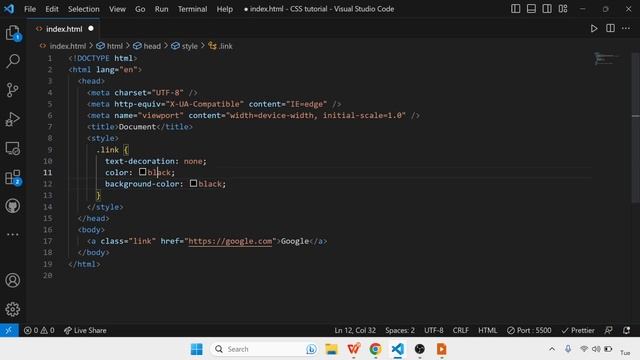Toggle the bottom panel layout icon

(531, 9)
